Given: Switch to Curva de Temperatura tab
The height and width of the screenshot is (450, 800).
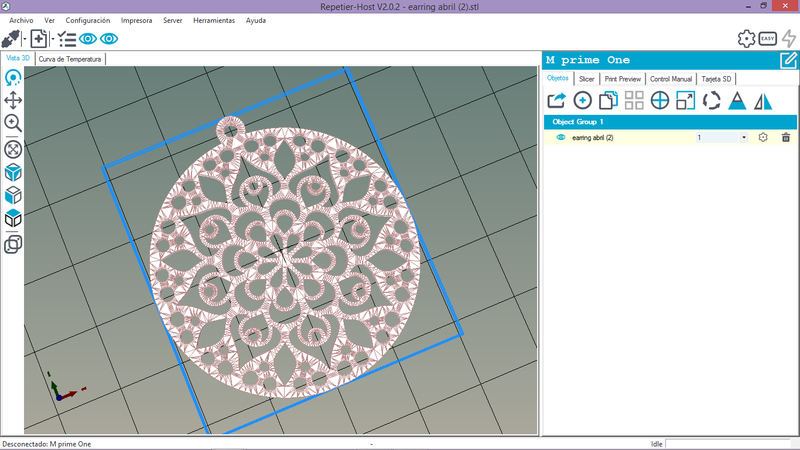Looking at the screenshot, I should (x=71, y=59).
